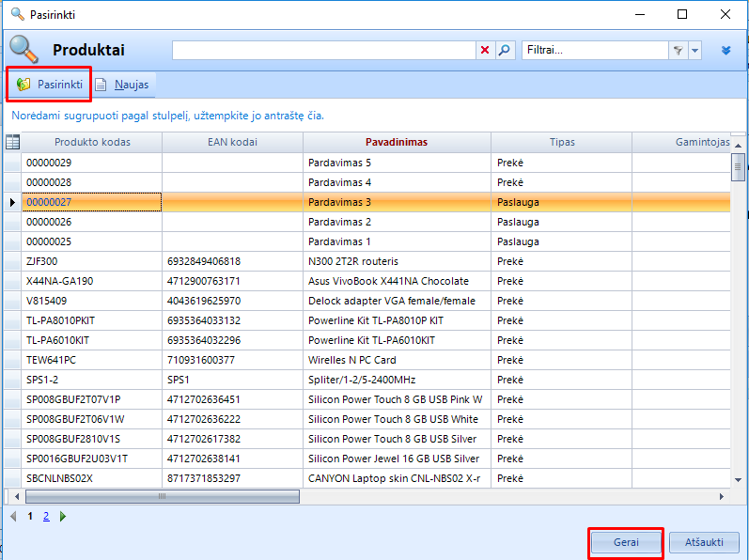Expand panel with blue double chevron
Screen dimensions: 749x560
point(726,51)
